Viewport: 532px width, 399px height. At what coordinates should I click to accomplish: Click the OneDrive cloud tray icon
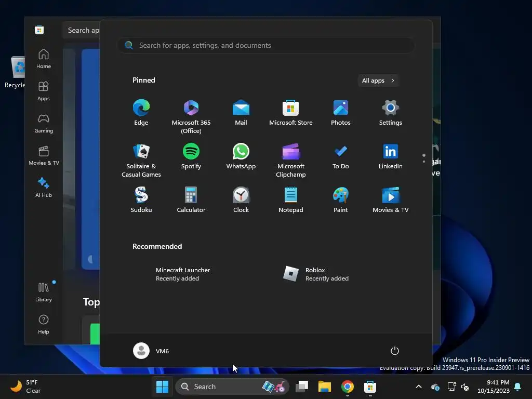[x=435, y=387]
